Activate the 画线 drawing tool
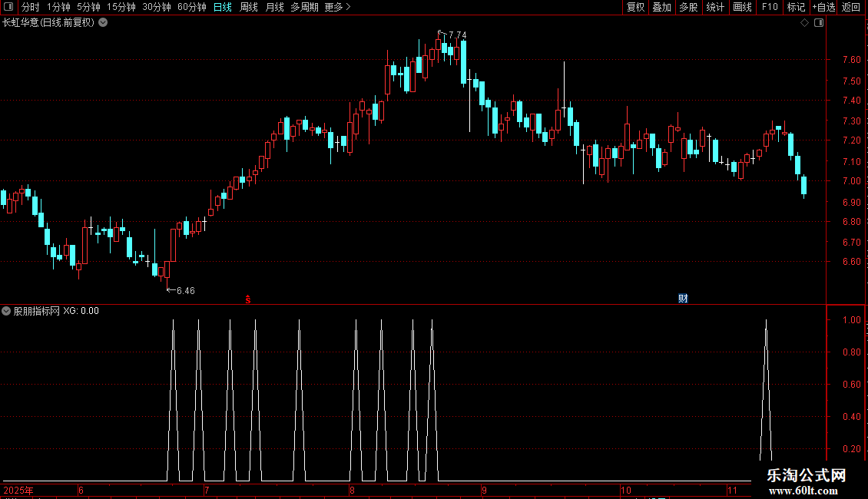 tap(742, 7)
